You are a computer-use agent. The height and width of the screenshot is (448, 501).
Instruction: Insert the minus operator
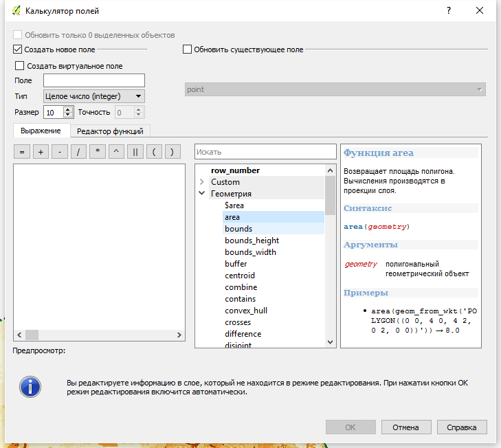click(60, 152)
